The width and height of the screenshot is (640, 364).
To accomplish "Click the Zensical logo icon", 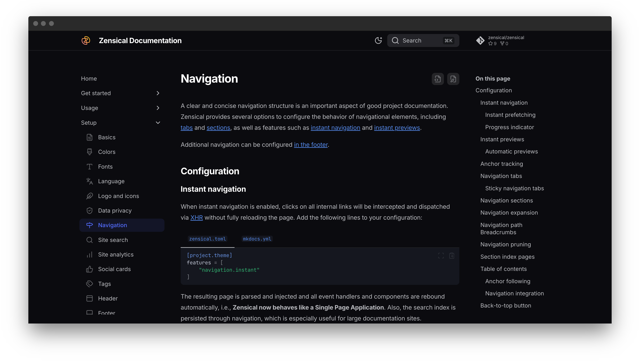I will 86,40.
